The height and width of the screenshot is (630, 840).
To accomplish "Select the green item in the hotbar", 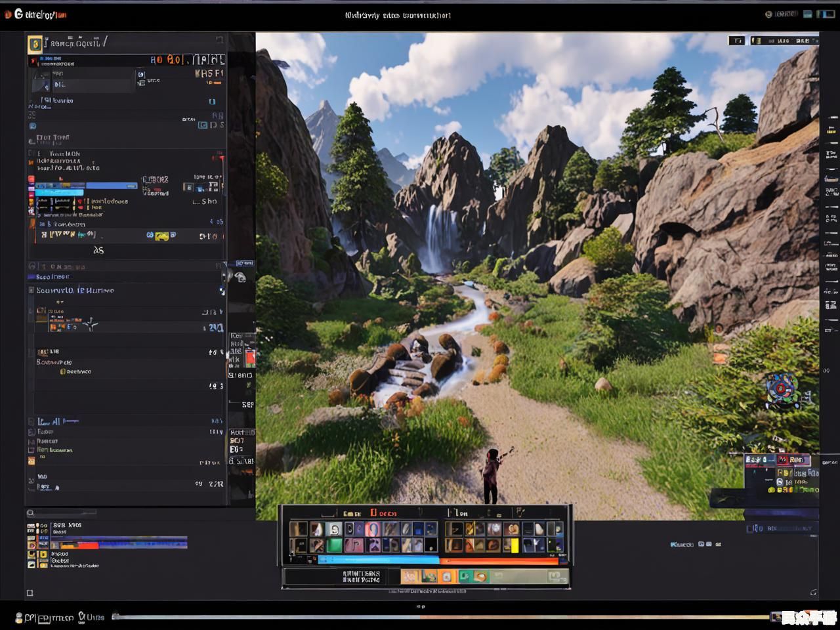I will 335,545.
